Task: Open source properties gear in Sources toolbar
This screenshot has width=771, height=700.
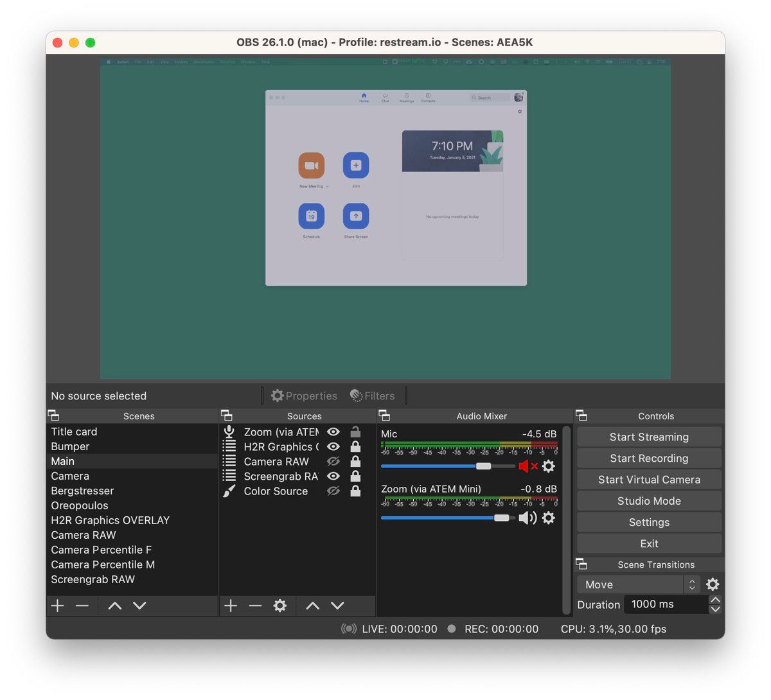Action: 279,606
